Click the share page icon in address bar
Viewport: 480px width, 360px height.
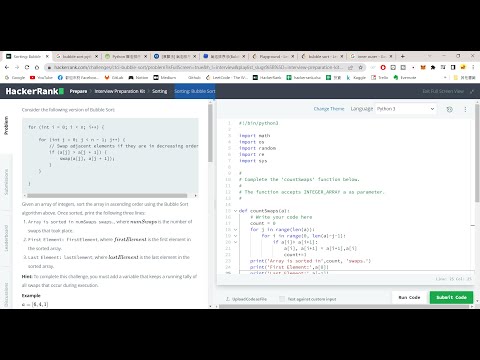coord(350,67)
